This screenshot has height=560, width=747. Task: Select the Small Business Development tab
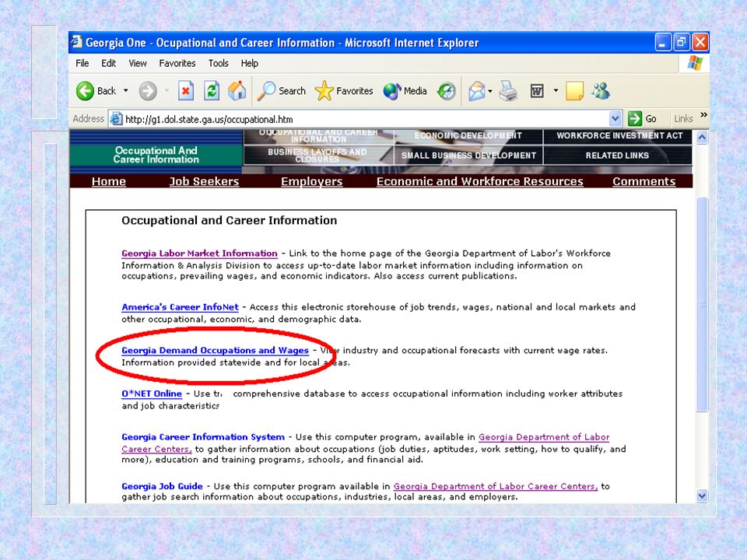point(468,156)
